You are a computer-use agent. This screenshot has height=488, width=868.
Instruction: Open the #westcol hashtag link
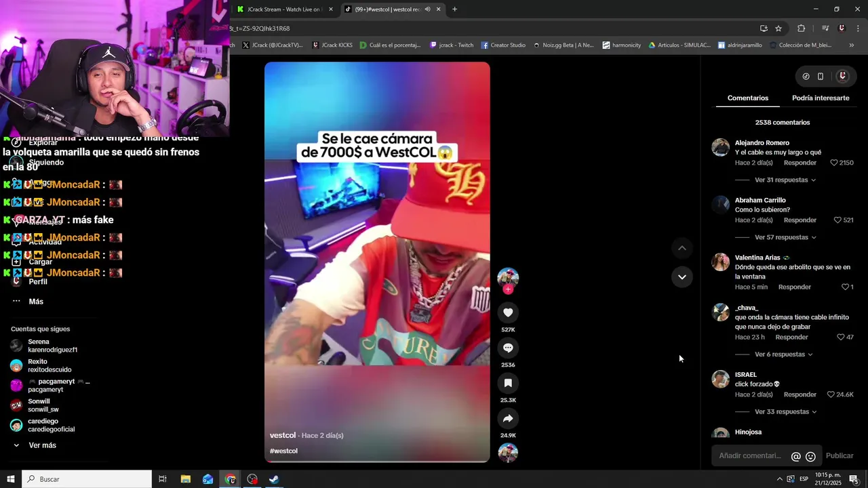pyautogui.click(x=283, y=451)
